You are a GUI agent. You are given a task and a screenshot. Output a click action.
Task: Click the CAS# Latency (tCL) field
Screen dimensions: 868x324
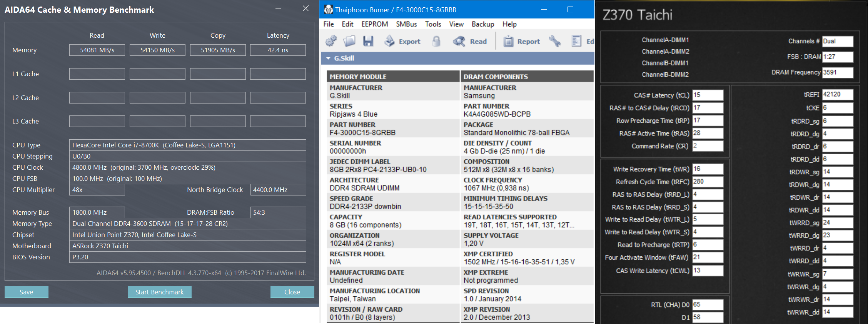point(708,95)
